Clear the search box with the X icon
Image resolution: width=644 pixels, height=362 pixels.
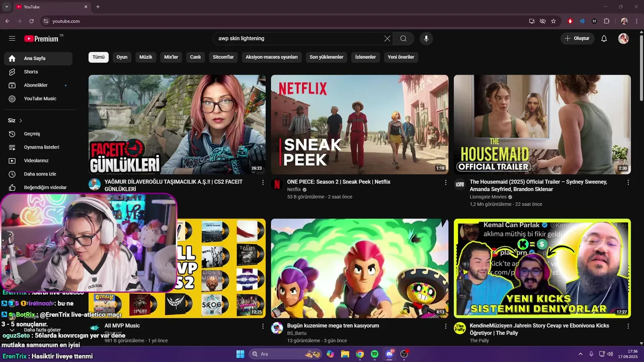387,39
